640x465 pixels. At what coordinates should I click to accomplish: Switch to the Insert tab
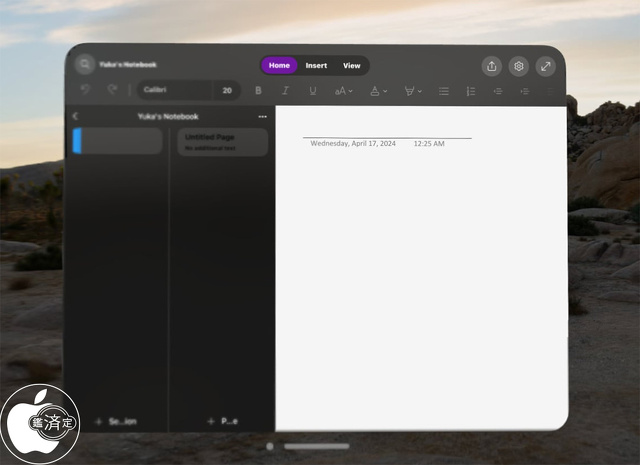pyautogui.click(x=316, y=66)
